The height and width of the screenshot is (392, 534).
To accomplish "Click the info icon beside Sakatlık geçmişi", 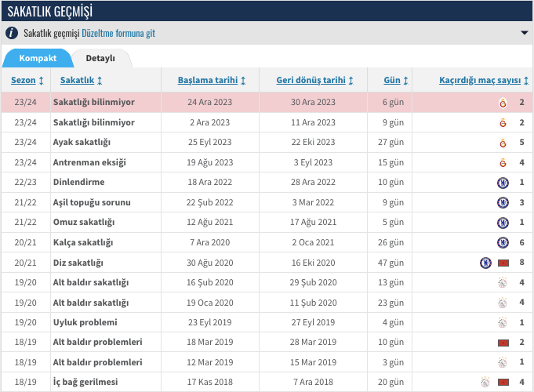I will coord(12,33).
